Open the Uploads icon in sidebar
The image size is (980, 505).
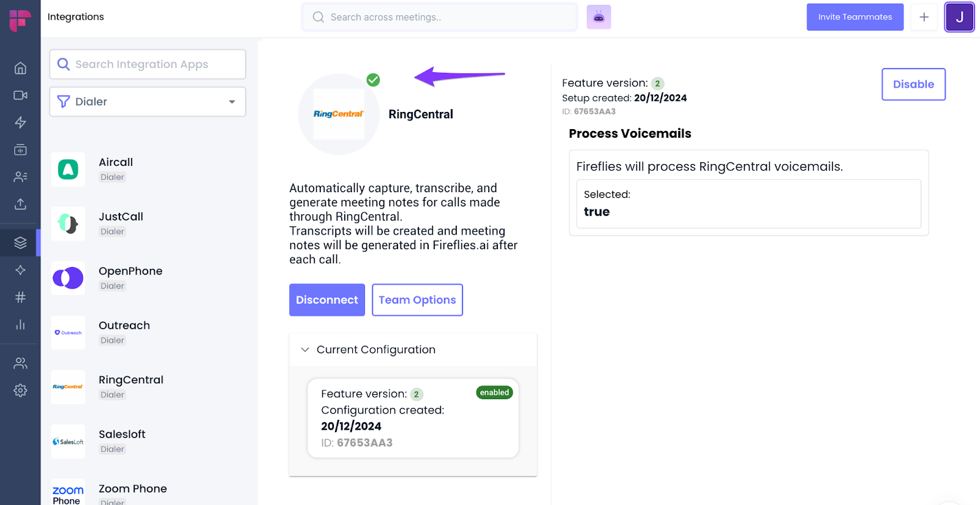(x=20, y=204)
